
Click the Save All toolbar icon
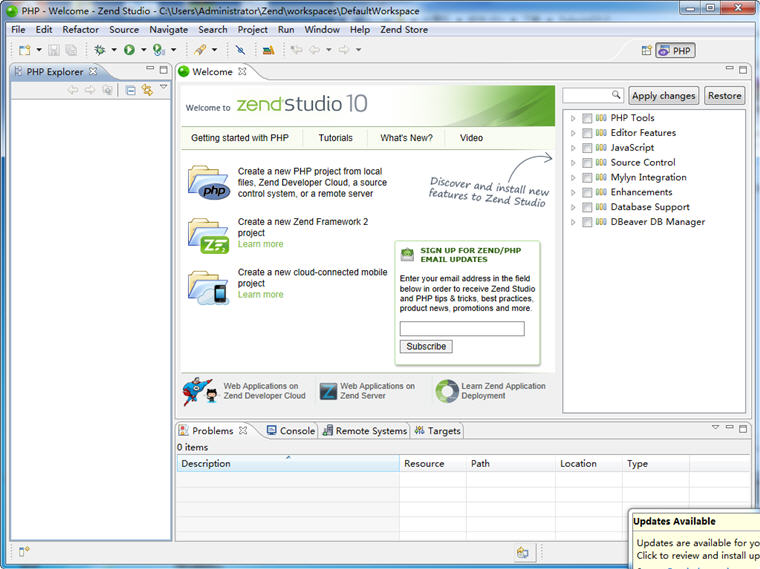pos(71,50)
